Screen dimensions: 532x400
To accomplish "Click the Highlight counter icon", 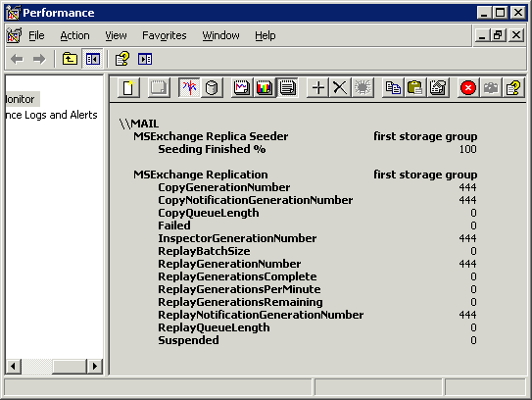I will coord(363,88).
